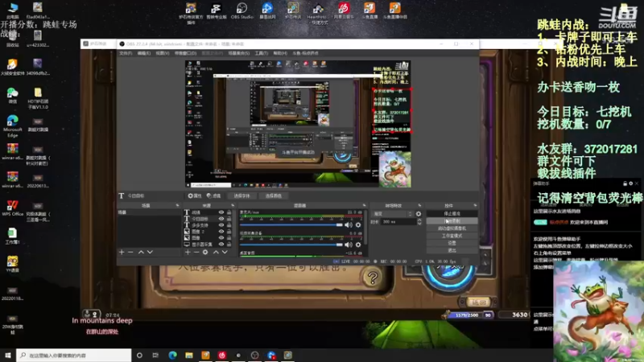Hide the 显示器采集 display capture source
The width and height of the screenshot is (644, 362).
pyautogui.click(x=221, y=245)
